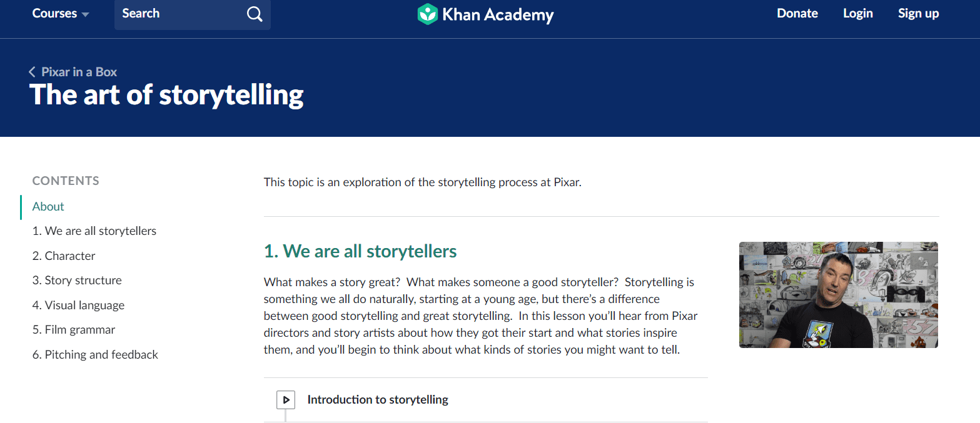The height and width of the screenshot is (423, 980).
Task: Jump to We are all storytellers section
Action: point(94,231)
